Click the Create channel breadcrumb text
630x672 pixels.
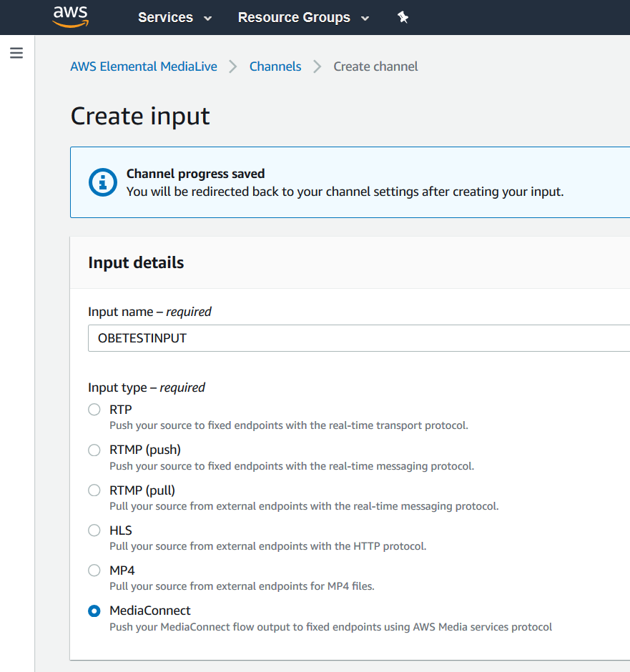pyautogui.click(x=375, y=66)
